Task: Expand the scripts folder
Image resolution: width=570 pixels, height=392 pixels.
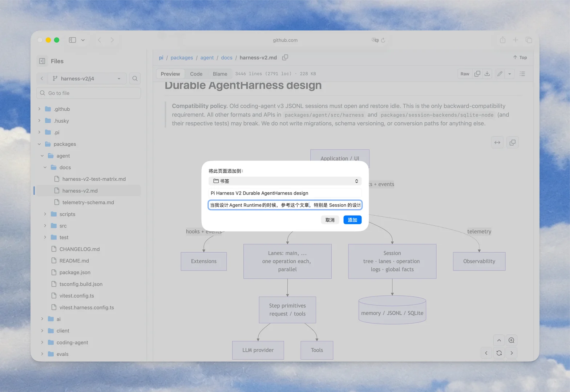Action: pos(45,214)
